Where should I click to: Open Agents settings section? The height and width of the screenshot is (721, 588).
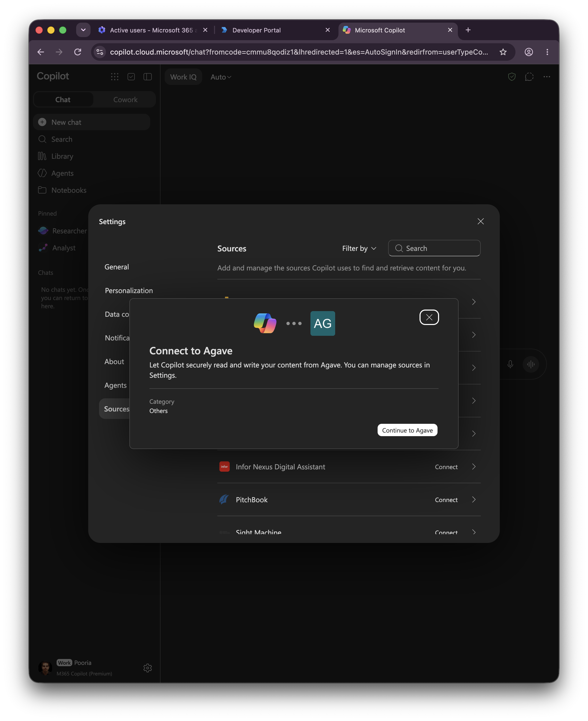(115, 385)
